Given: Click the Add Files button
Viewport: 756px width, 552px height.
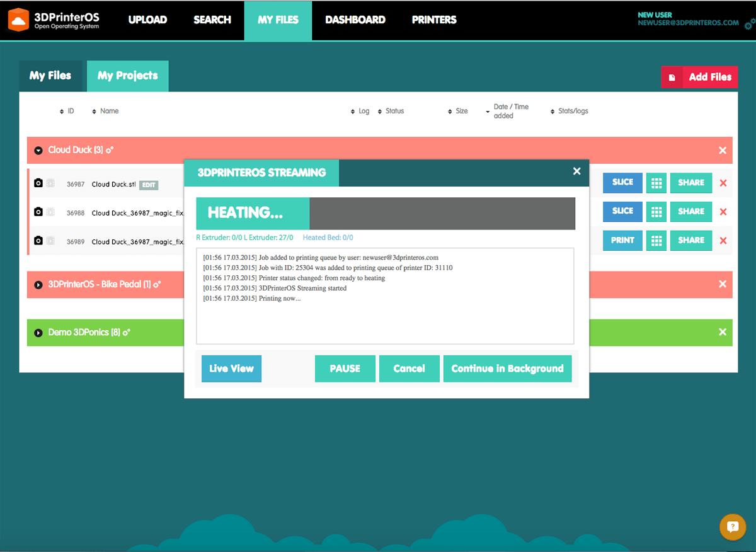Looking at the screenshot, I should pos(699,77).
